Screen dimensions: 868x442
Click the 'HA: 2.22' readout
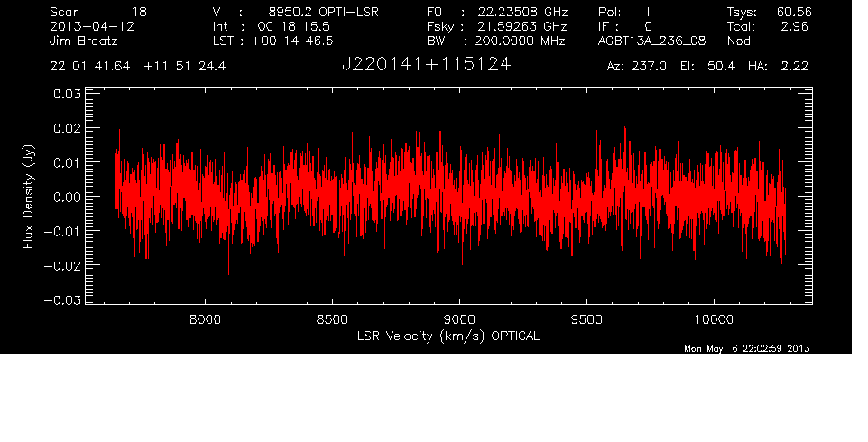click(778, 67)
